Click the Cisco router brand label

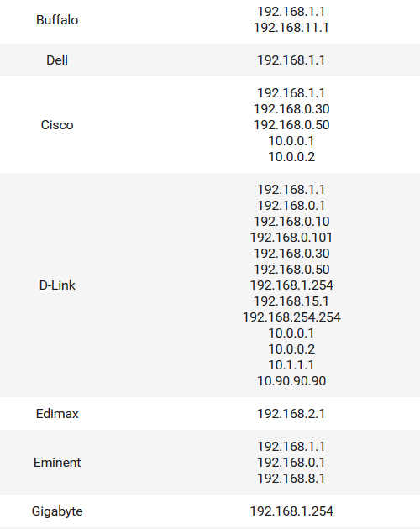[x=57, y=125]
